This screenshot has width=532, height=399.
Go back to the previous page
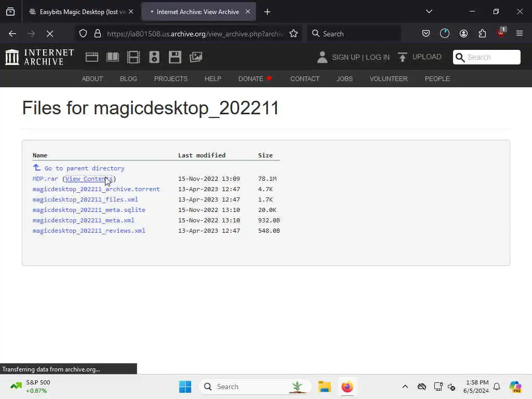tap(12, 34)
